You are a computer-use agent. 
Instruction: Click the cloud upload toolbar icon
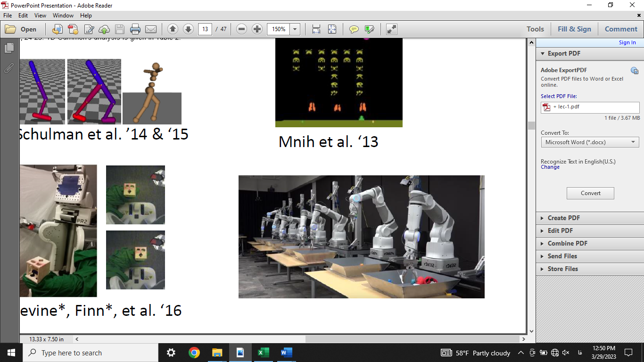tap(104, 29)
